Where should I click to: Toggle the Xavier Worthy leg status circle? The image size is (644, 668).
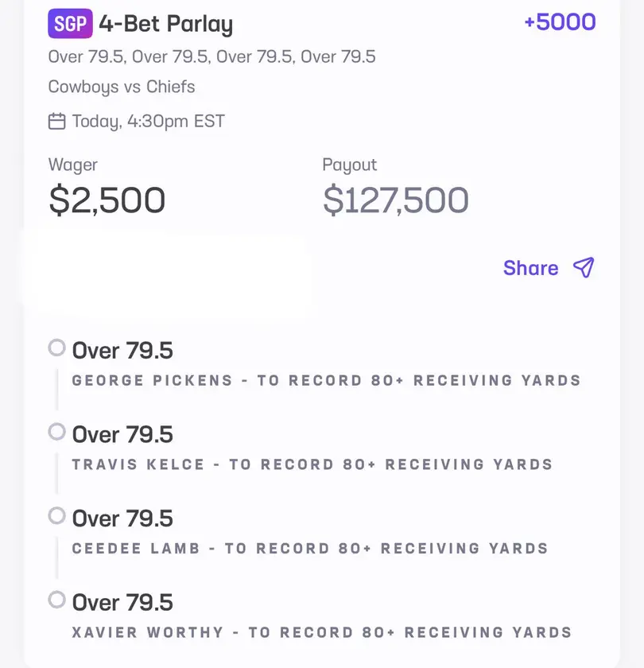(56, 600)
